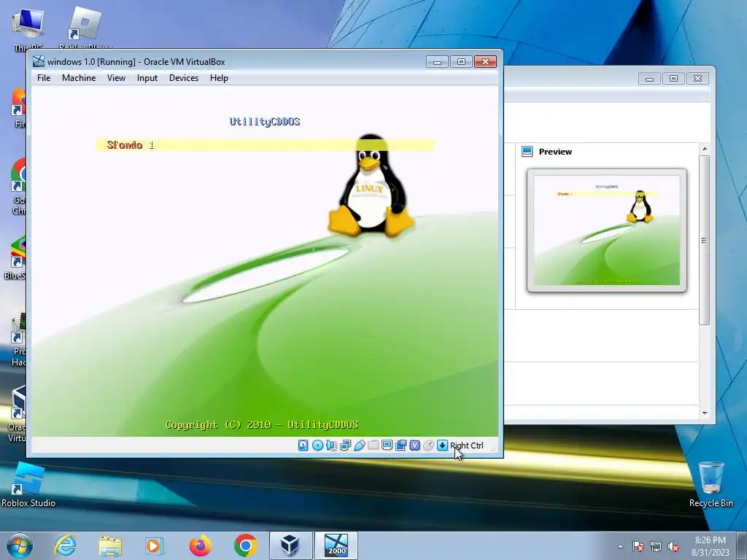
Task: Select the Roblox Studio desktop shortcut
Action: pos(28,484)
